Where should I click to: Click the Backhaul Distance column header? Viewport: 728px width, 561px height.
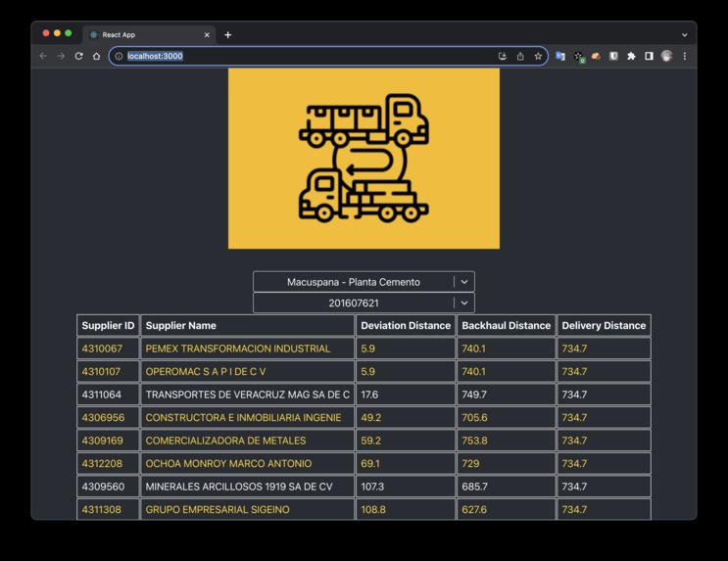point(506,325)
